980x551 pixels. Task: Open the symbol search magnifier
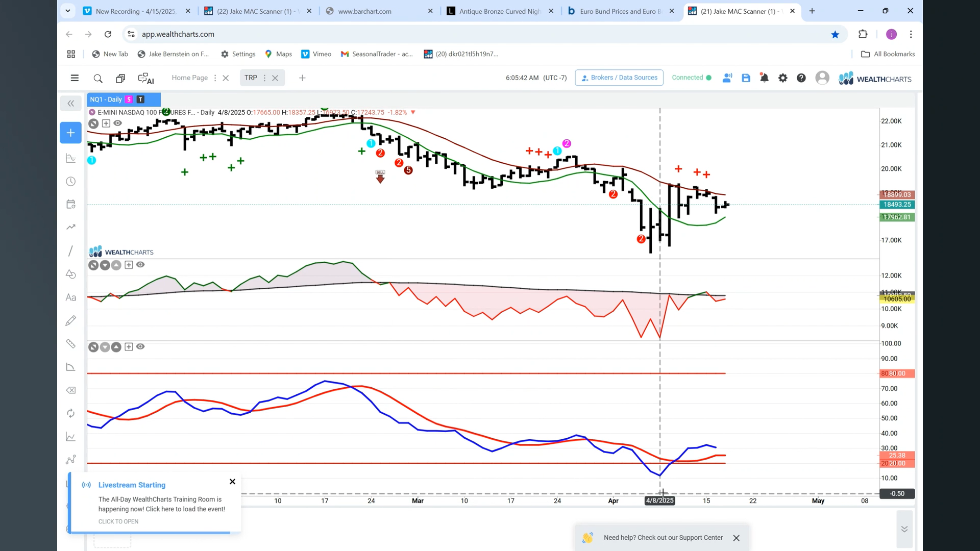point(98,78)
